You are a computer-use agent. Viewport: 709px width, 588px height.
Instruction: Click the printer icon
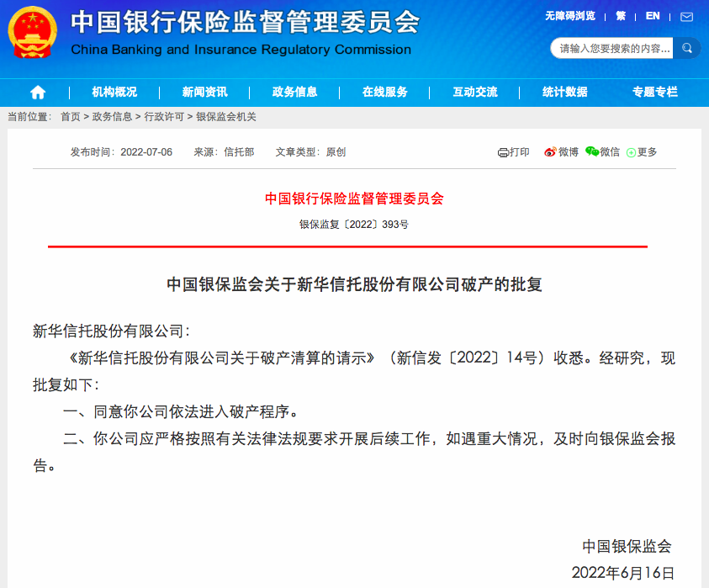click(503, 152)
